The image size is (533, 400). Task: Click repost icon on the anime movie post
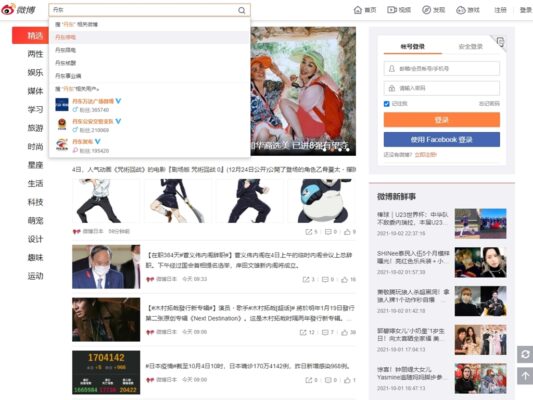pos(309,232)
